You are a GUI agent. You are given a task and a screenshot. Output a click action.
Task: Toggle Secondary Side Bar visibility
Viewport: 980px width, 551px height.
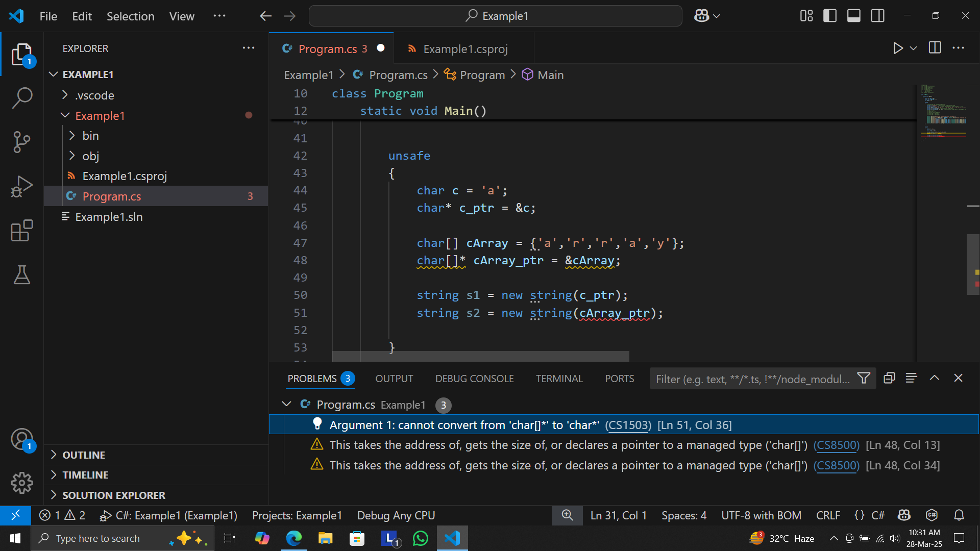pyautogui.click(x=878, y=16)
